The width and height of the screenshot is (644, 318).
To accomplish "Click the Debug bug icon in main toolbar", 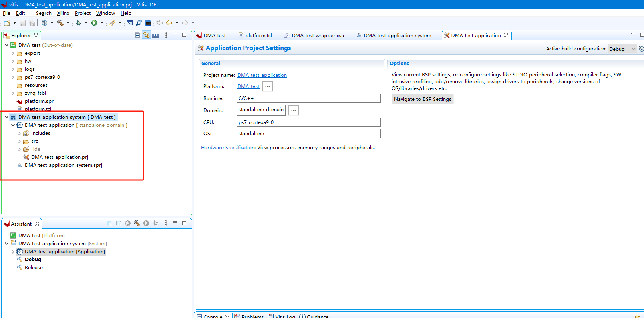I will [x=79, y=23].
